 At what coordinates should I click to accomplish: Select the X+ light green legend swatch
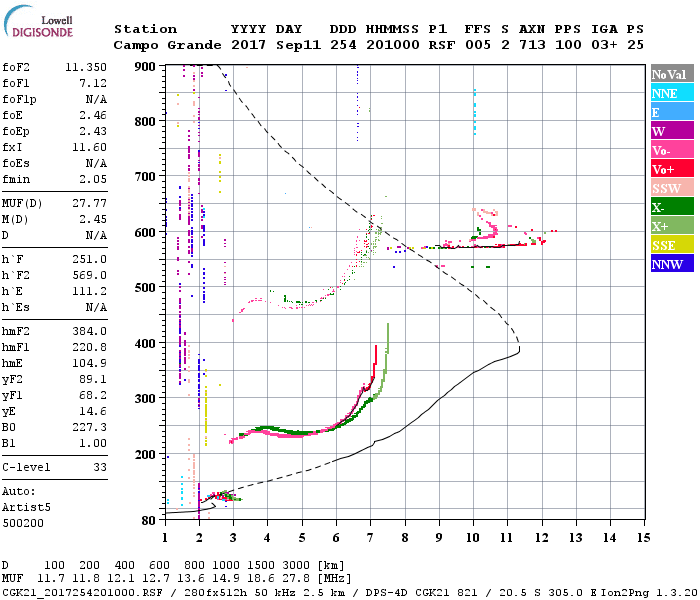click(x=672, y=226)
